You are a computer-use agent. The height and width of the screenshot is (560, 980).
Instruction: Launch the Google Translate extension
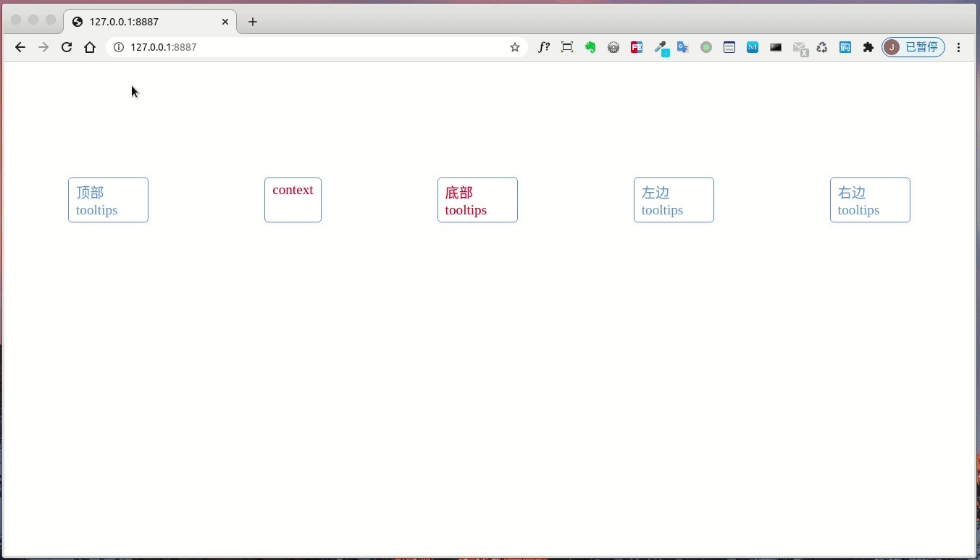click(x=683, y=47)
